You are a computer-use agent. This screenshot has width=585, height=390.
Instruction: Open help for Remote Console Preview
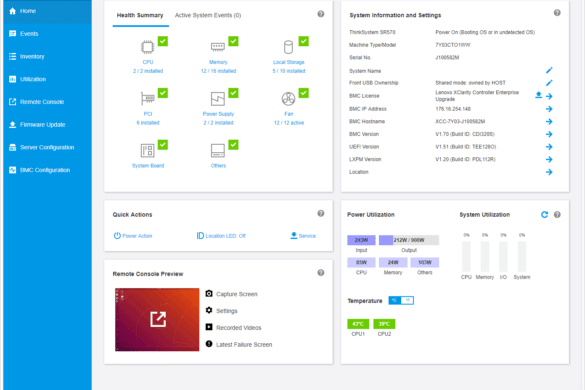(x=321, y=273)
